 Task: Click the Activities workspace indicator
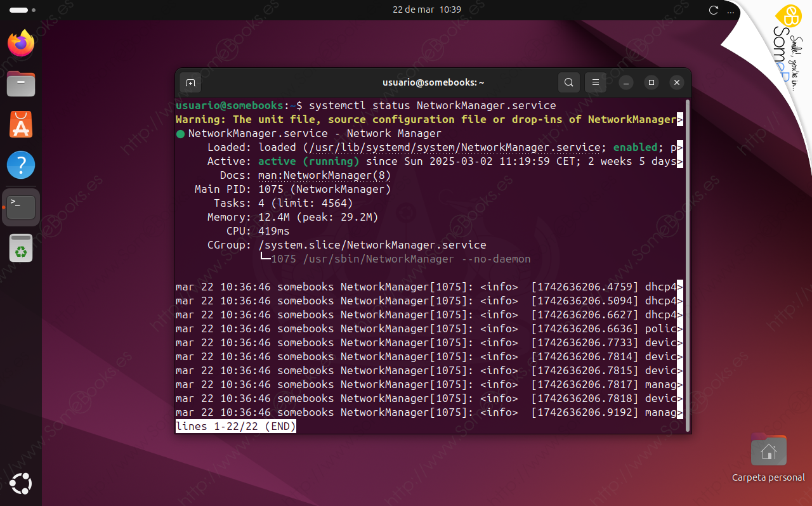23,10
